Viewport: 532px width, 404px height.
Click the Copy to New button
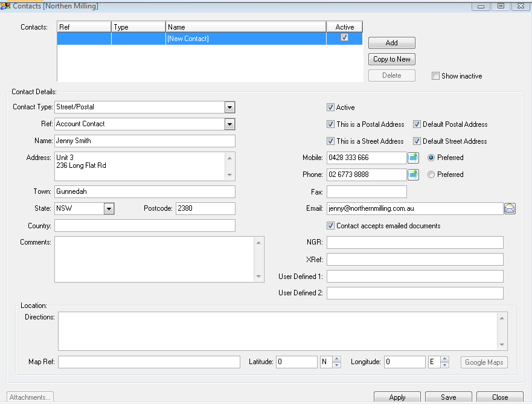tap(391, 59)
